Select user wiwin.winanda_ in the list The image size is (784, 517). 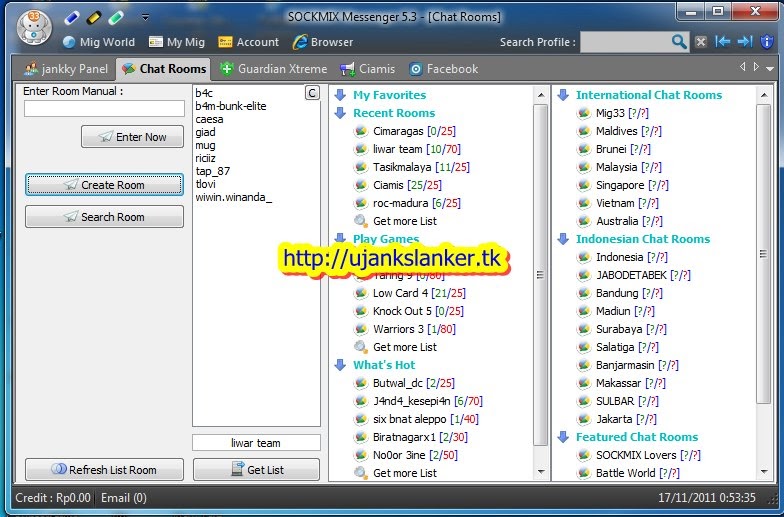tap(234, 197)
